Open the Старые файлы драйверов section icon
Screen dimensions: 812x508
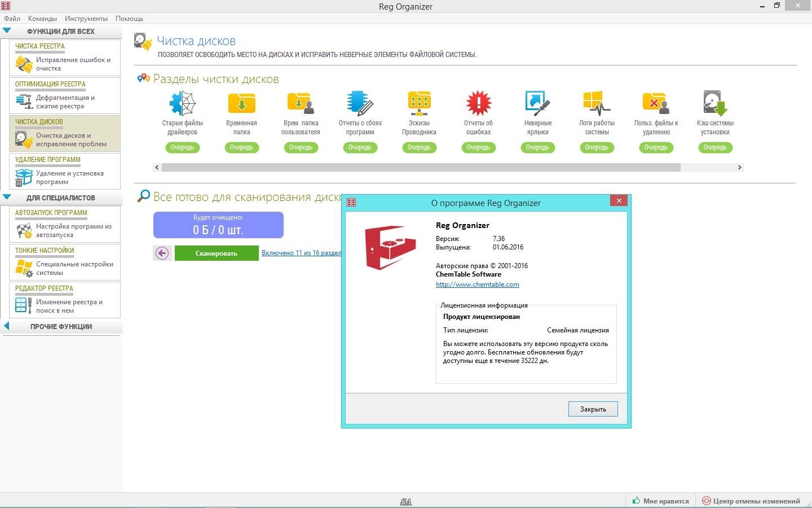pos(182,103)
